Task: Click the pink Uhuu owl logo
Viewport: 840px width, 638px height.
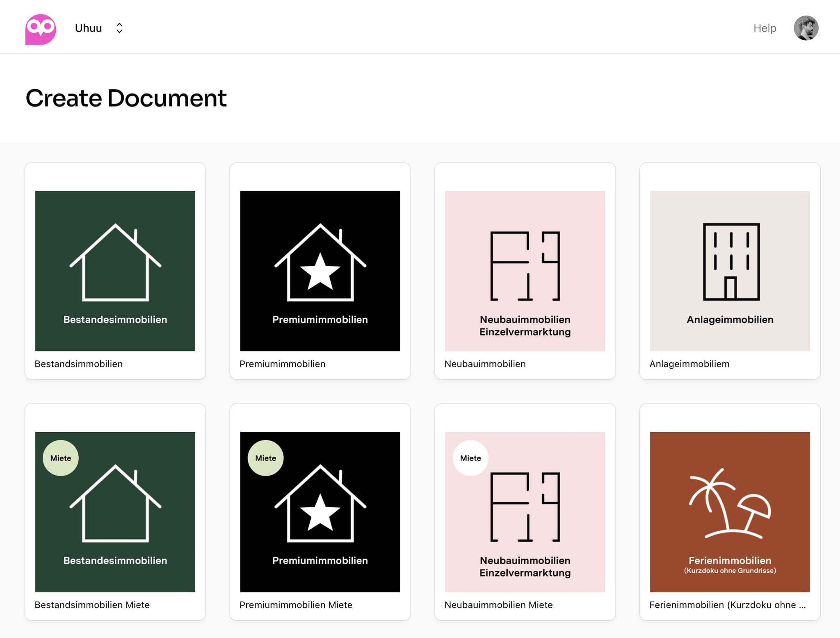Action: click(x=40, y=29)
